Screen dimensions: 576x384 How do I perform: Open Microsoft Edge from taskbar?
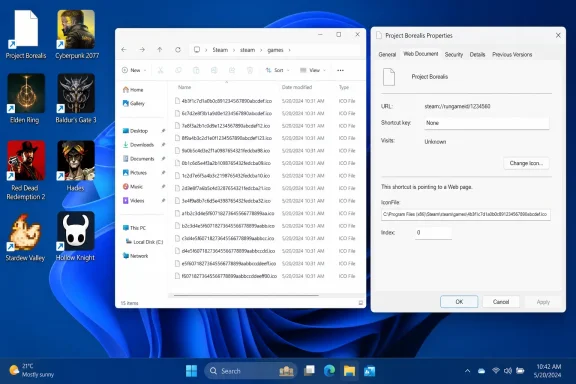pos(330,371)
